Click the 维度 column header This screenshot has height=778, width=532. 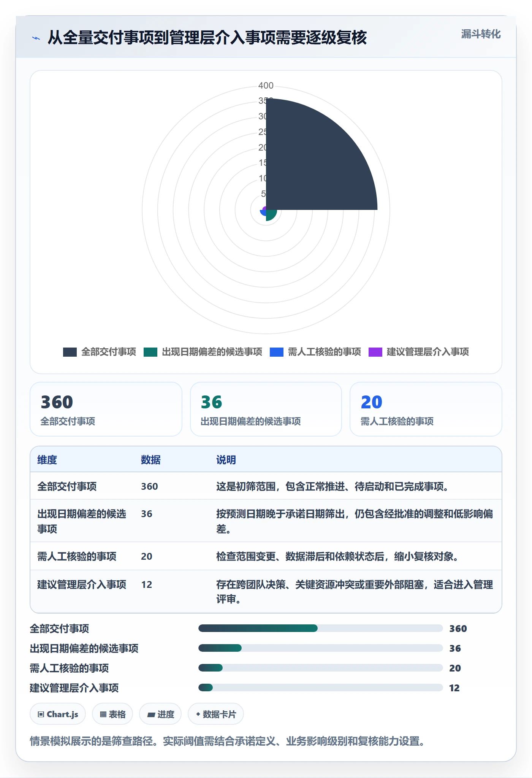(x=47, y=460)
